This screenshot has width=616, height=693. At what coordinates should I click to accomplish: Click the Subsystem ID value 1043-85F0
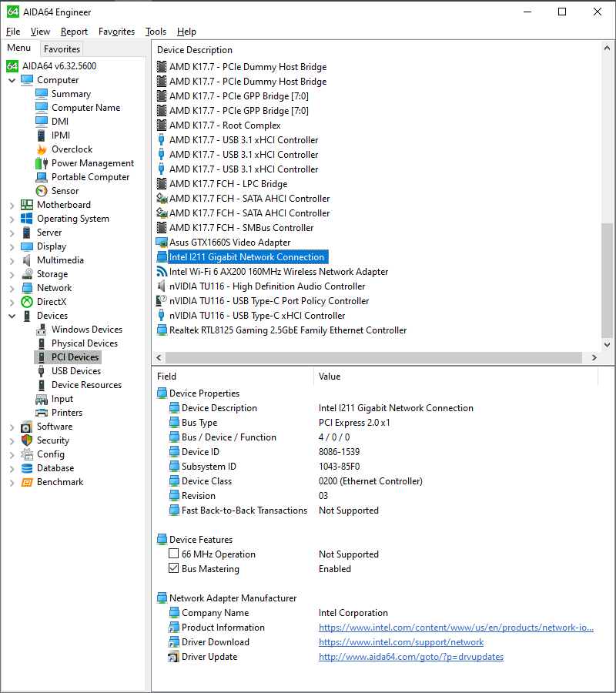coord(340,467)
